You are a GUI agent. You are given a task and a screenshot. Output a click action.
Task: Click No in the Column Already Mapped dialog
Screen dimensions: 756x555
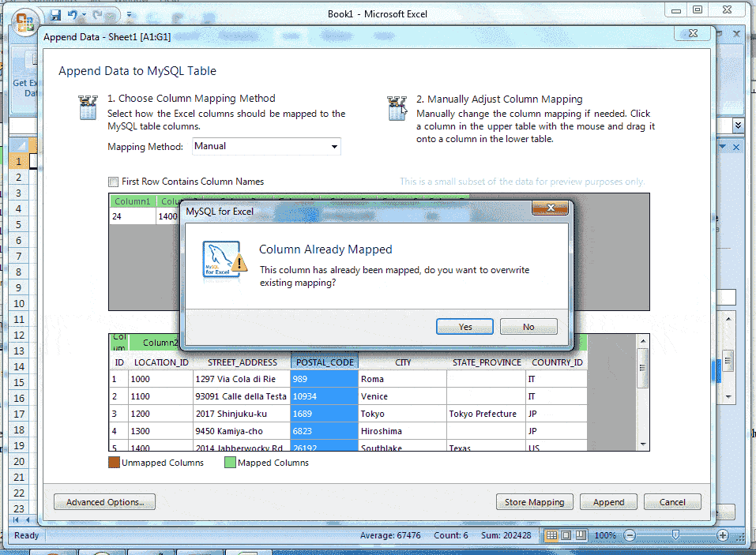pyautogui.click(x=528, y=326)
